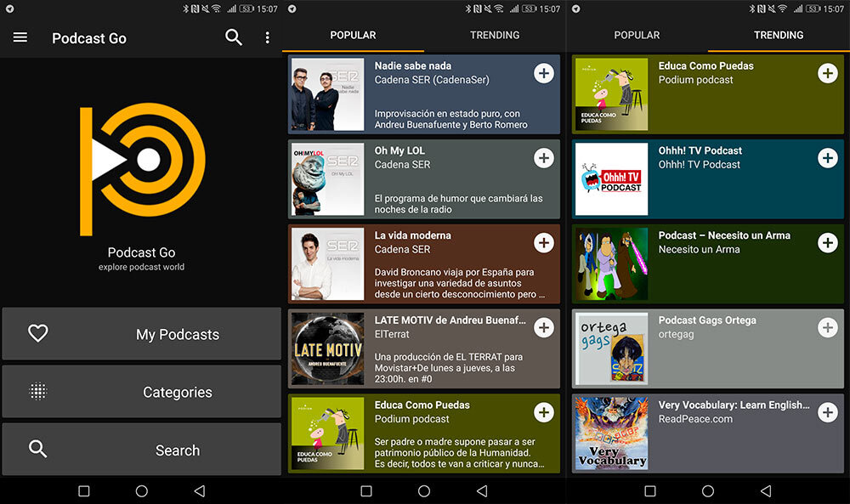This screenshot has height=504, width=850.
Task: Open the hamburger navigation menu
Action: [20, 37]
